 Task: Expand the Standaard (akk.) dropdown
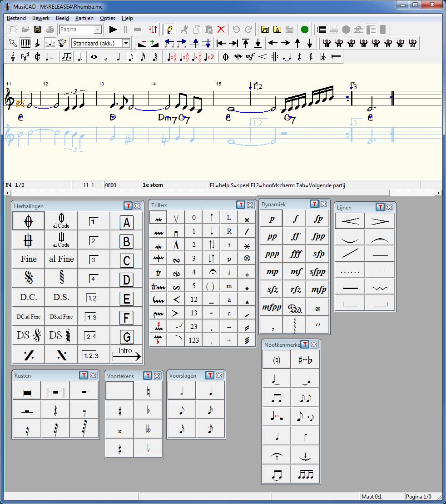tap(126, 43)
